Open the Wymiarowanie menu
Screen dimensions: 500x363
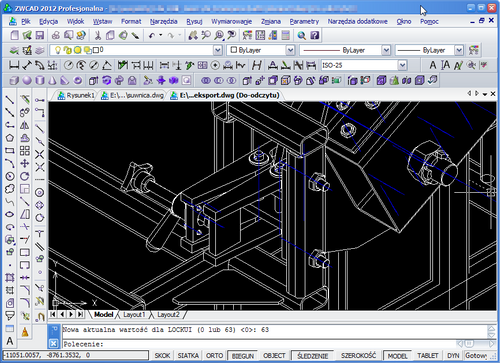[x=231, y=22]
